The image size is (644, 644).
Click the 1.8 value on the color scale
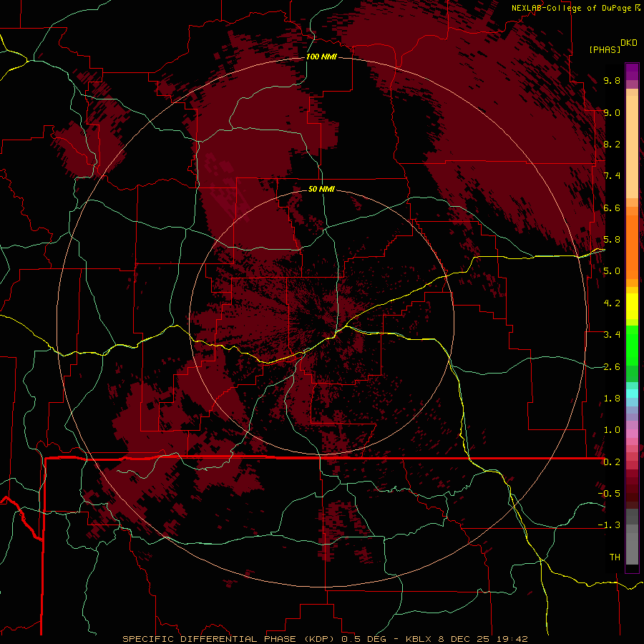pos(612,399)
